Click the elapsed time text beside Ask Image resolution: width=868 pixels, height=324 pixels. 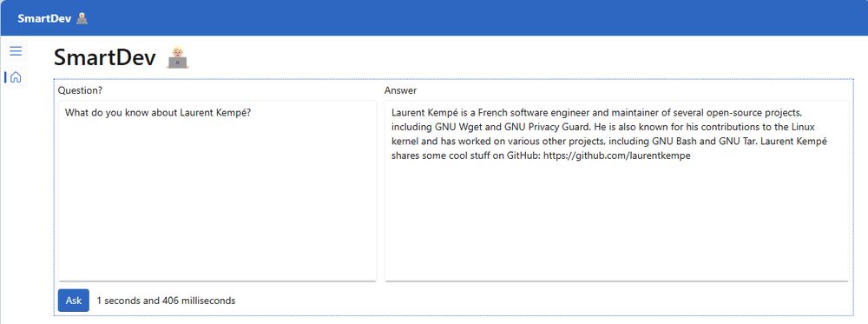click(x=166, y=301)
